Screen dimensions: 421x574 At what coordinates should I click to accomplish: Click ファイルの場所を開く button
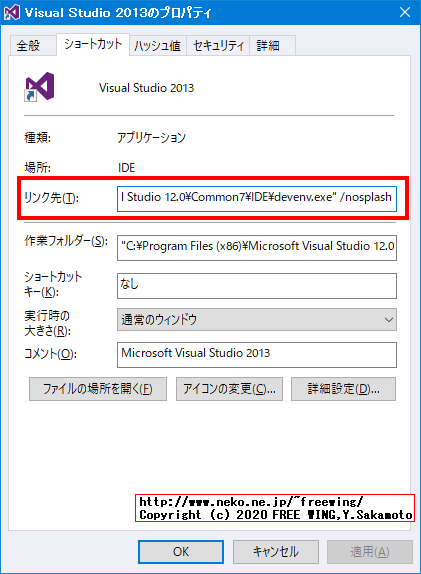coord(98,389)
